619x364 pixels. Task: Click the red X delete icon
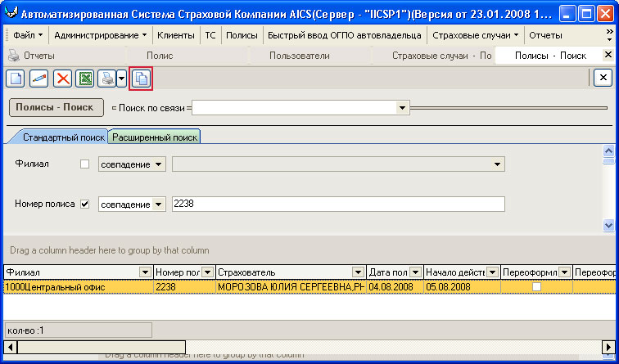coord(62,79)
